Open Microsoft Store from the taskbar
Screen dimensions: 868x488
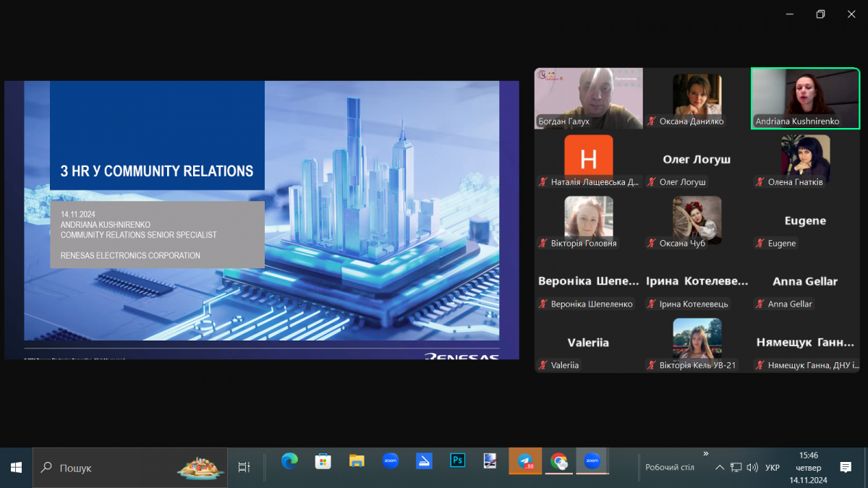click(x=323, y=461)
